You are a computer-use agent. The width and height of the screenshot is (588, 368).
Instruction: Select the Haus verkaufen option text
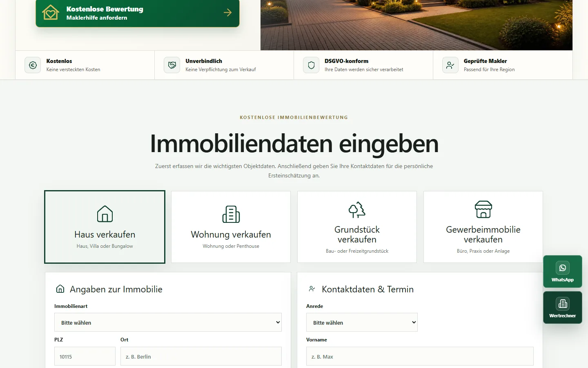pyautogui.click(x=105, y=234)
